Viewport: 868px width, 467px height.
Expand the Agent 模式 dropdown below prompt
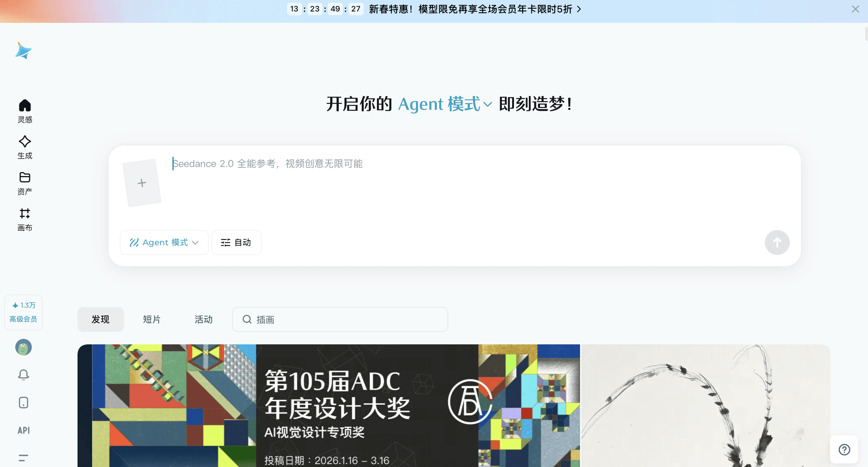click(x=164, y=243)
